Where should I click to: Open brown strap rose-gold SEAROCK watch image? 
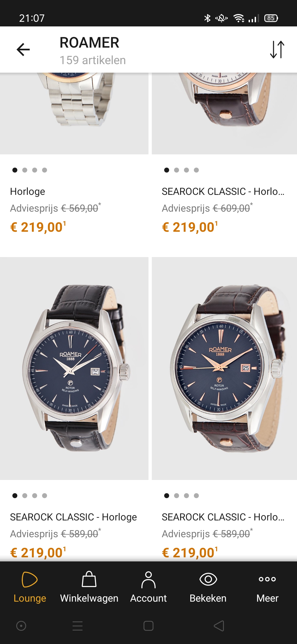tap(224, 369)
